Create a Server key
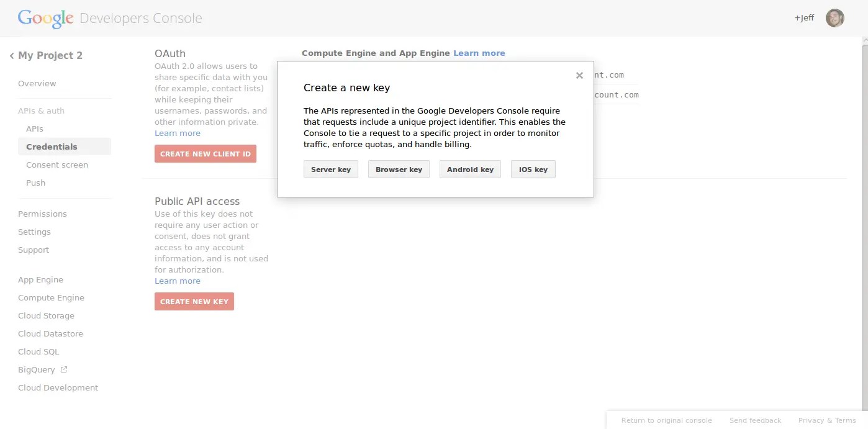Viewport: 868px width, 429px height. click(x=330, y=169)
